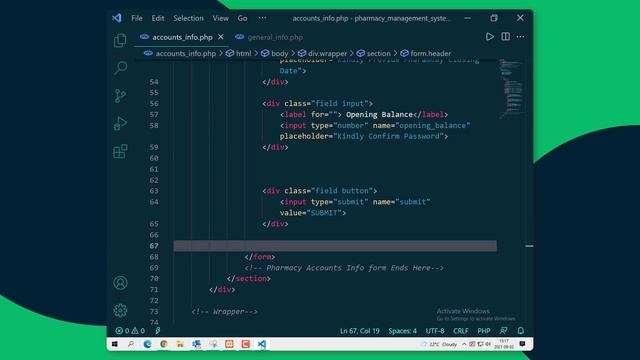Click the feedback icon in status bar
640x360 pixels.
pos(504,331)
